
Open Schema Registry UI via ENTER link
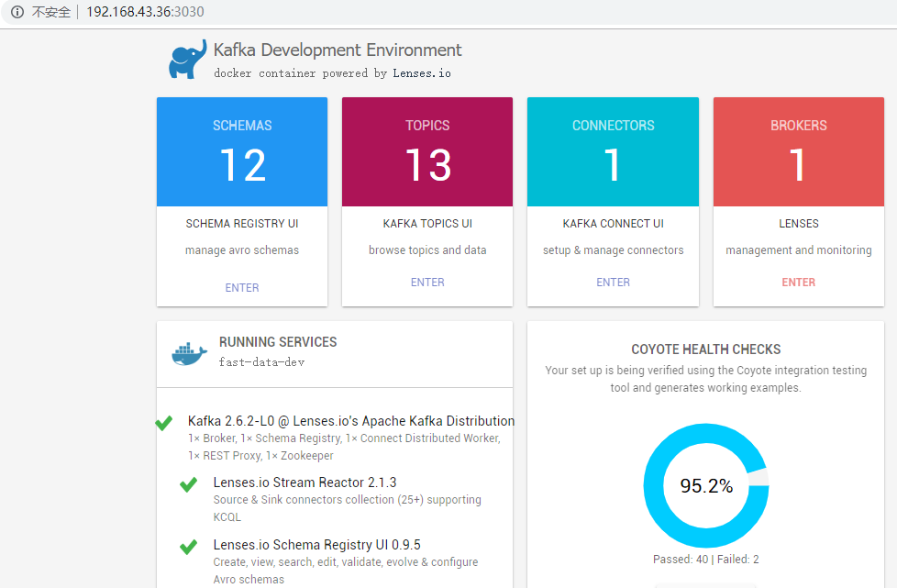pos(242,288)
